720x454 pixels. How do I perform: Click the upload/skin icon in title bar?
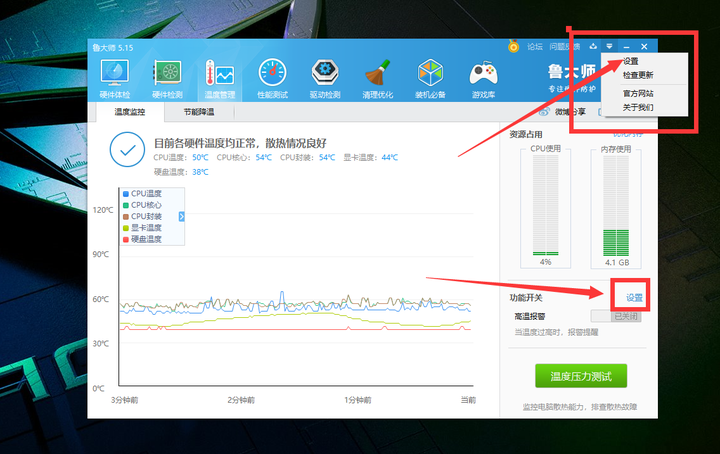(x=593, y=46)
